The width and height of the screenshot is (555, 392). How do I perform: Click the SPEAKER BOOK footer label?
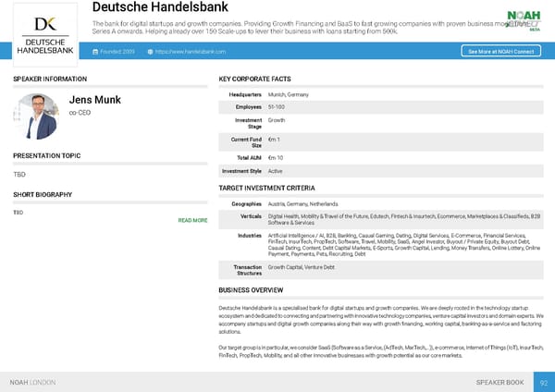pyautogui.click(x=499, y=381)
